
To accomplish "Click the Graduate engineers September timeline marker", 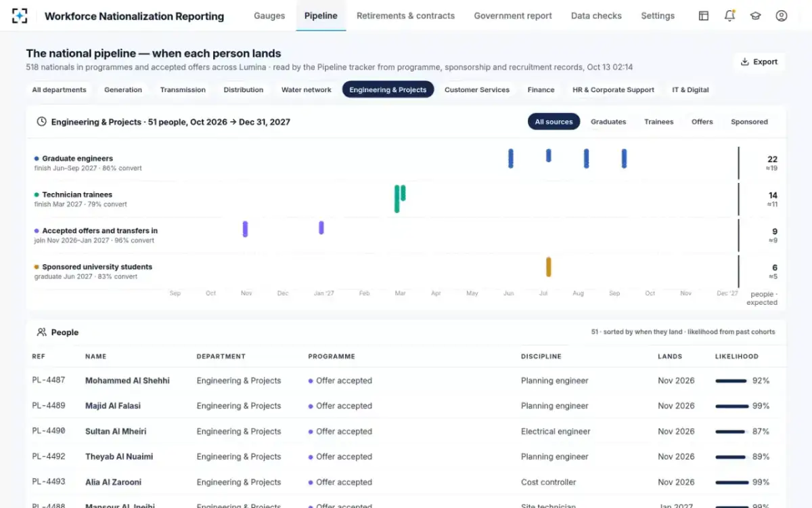I will [624, 158].
